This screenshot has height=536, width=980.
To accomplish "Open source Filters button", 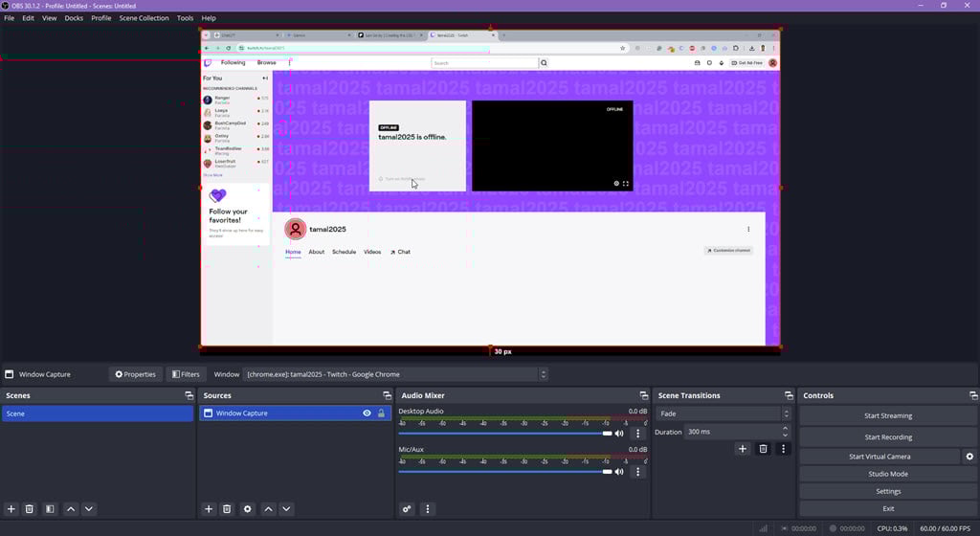I will click(186, 374).
